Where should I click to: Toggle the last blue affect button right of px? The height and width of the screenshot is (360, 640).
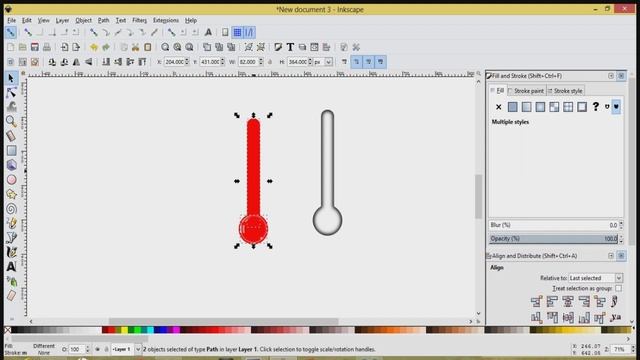380,62
